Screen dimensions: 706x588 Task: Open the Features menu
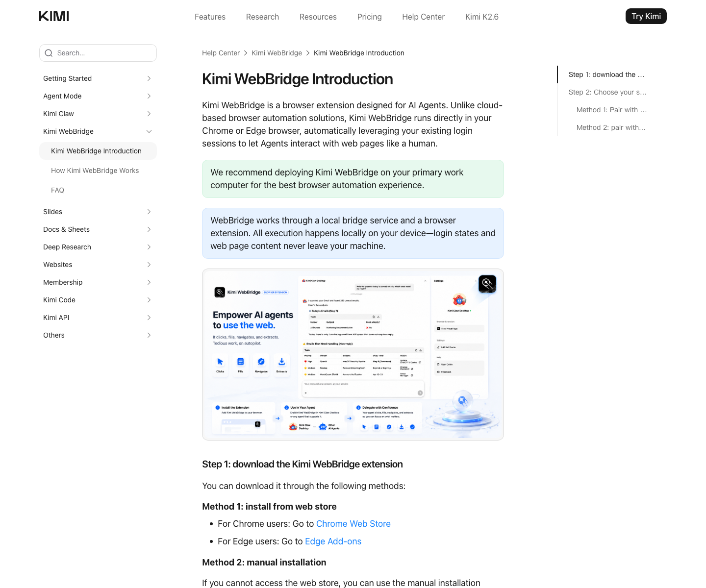(210, 17)
